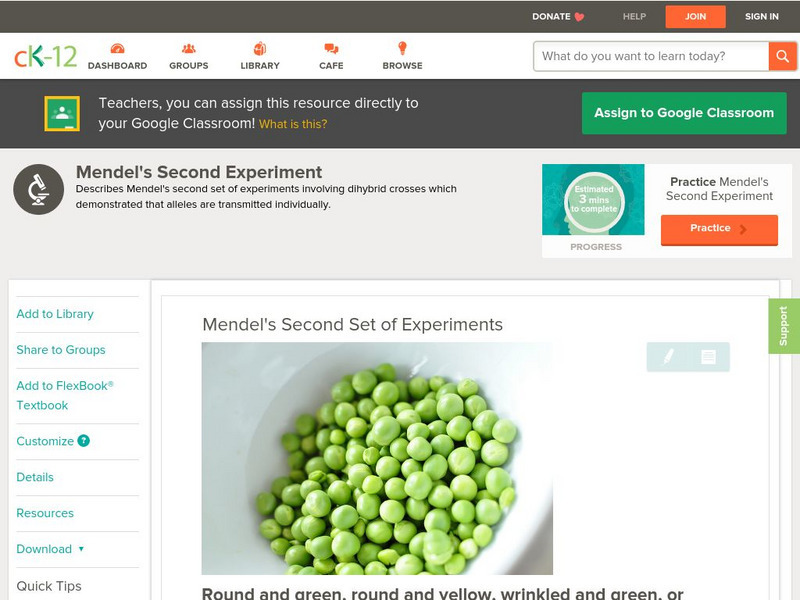Click the estimated progress circle indicator
This screenshot has height=600, width=800.
click(594, 199)
